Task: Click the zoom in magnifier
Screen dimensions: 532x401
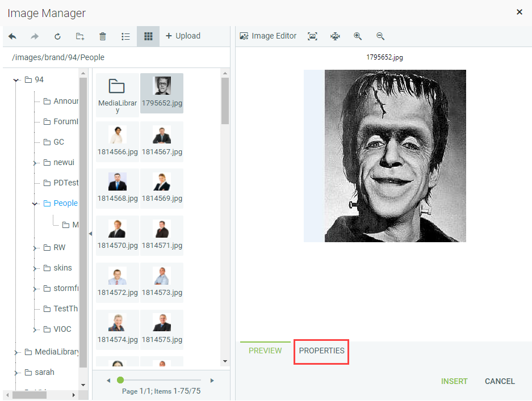Action: pyautogui.click(x=358, y=36)
